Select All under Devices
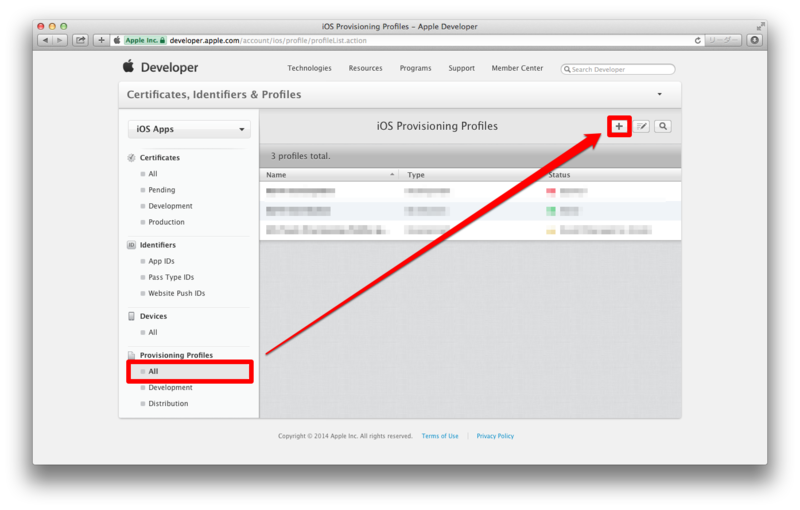The height and width of the screenshot is (510, 800). tap(153, 333)
